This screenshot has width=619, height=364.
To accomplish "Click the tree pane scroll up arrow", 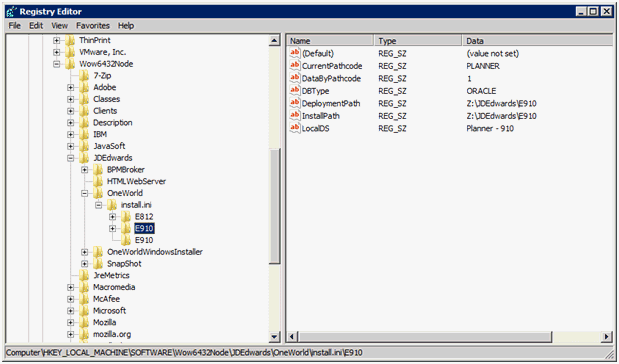I will click(x=274, y=40).
